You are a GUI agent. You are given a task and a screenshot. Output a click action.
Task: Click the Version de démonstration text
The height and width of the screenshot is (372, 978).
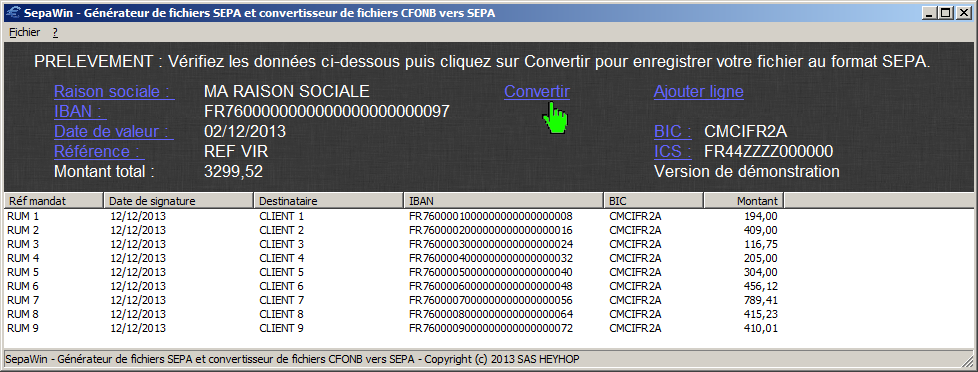point(747,172)
